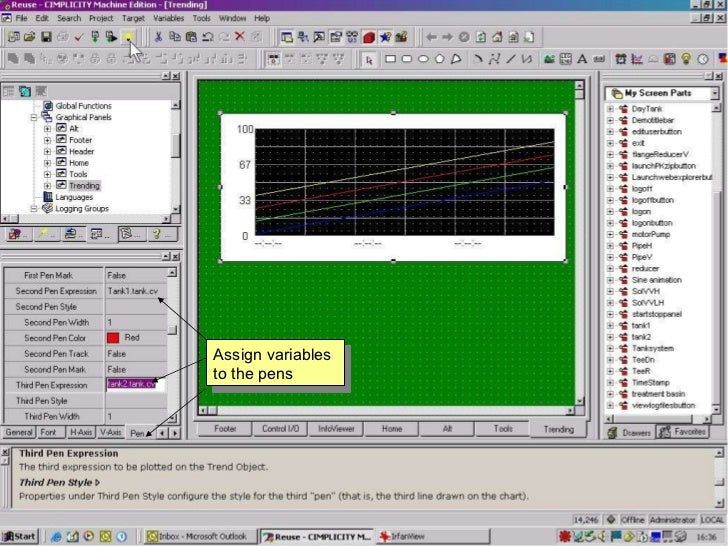The height and width of the screenshot is (546, 728).
Task: Select the rectangle drawing tool
Action: (x=391, y=59)
